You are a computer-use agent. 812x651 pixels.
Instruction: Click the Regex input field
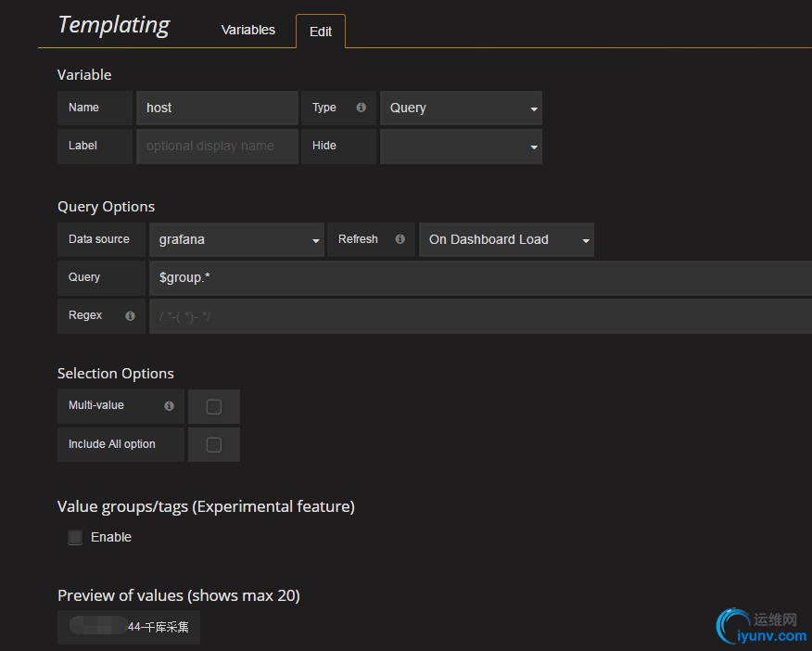[480, 316]
